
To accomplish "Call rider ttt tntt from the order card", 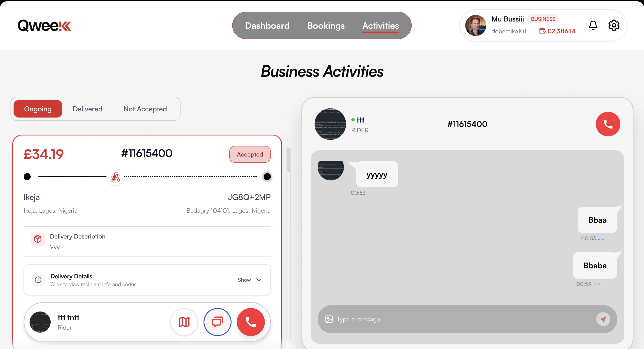I will point(251,322).
